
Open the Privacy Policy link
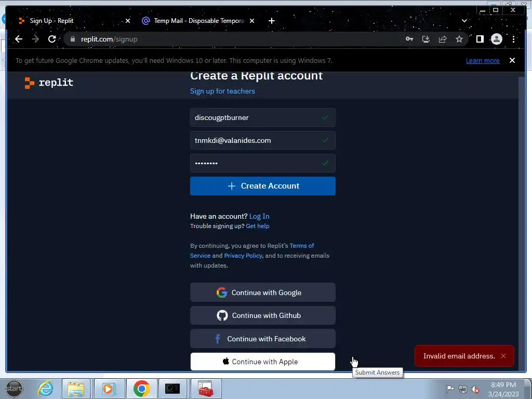tap(243, 256)
